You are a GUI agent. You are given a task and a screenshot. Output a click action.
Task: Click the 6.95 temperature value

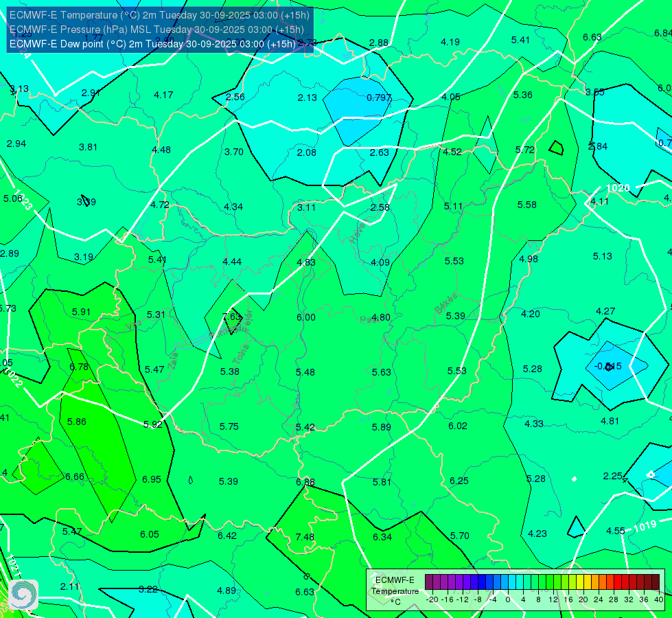point(152,479)
